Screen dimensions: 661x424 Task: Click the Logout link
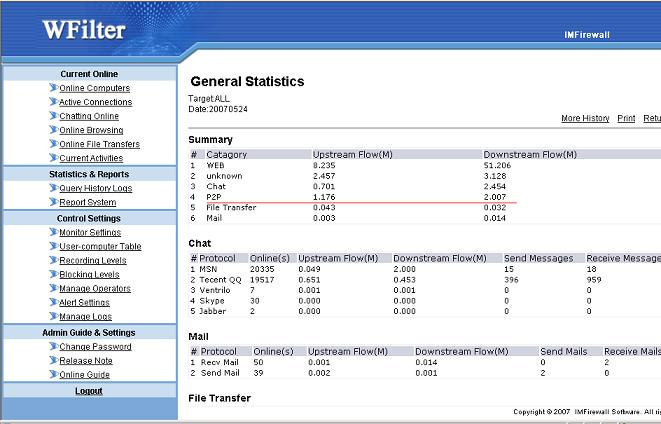click(x=89, y=391)
